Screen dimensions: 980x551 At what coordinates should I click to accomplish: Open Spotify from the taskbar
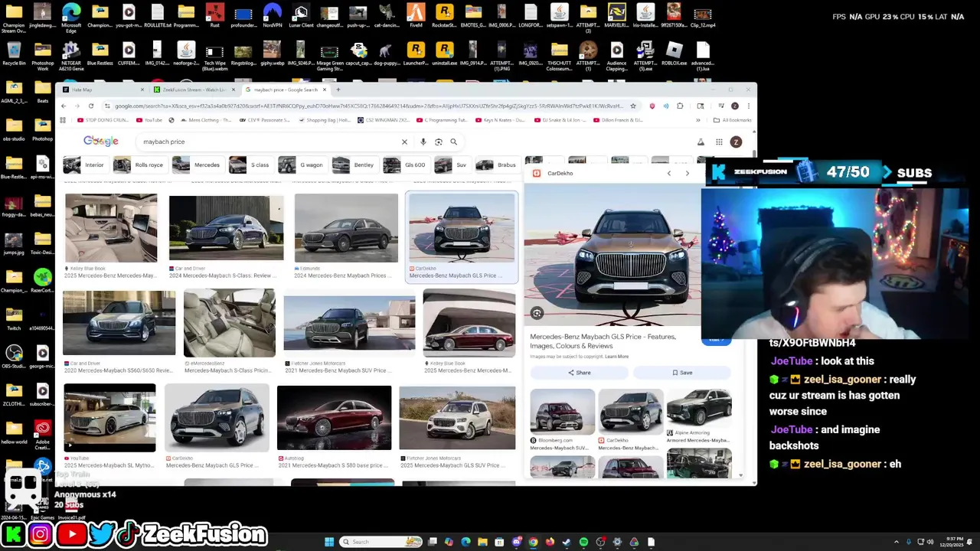(x=583, y=542)
